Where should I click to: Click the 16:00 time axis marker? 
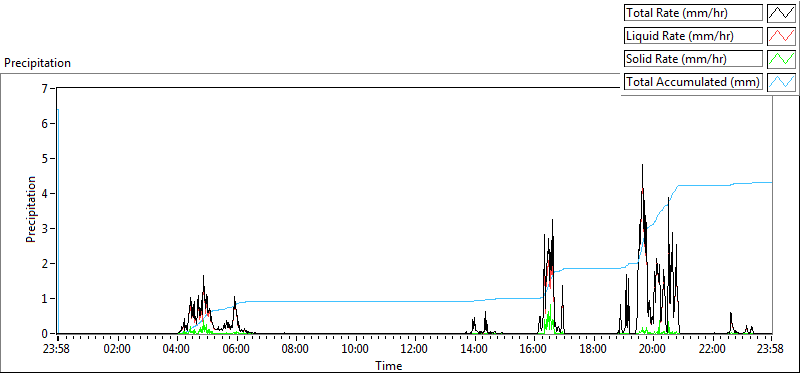pyautogui.click(x=534, y=350)
